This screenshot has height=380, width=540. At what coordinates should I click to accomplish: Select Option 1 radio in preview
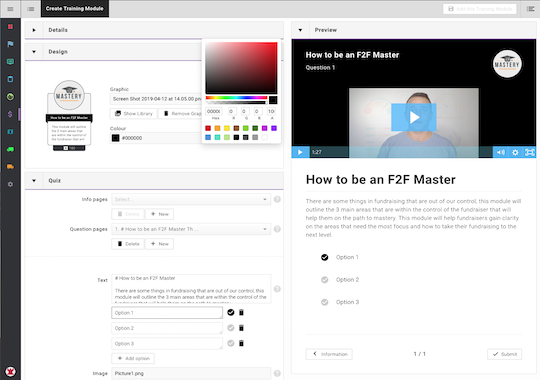pos(324,257)
